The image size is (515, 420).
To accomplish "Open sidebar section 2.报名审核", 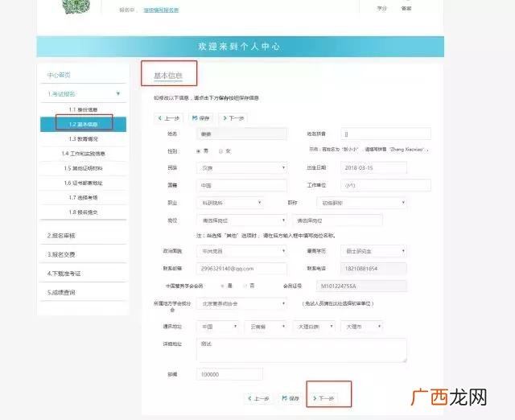I will [83, 236].
